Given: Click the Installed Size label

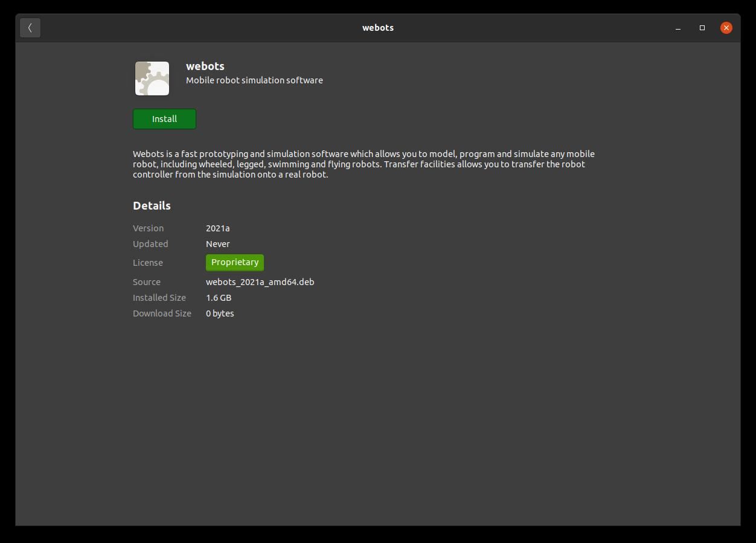Looking at the screenshot, I should [x=159, y=298].
